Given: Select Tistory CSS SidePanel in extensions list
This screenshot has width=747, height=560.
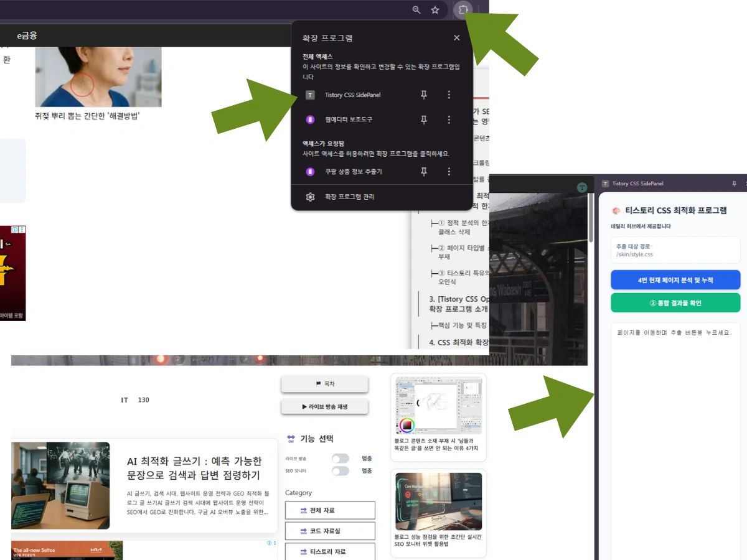Looking at the screenshot, I should point(352,95).
